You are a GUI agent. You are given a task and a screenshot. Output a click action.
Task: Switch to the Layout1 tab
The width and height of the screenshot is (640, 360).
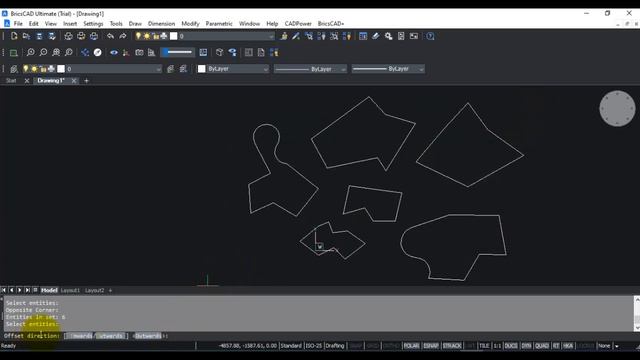coord(70,290)
